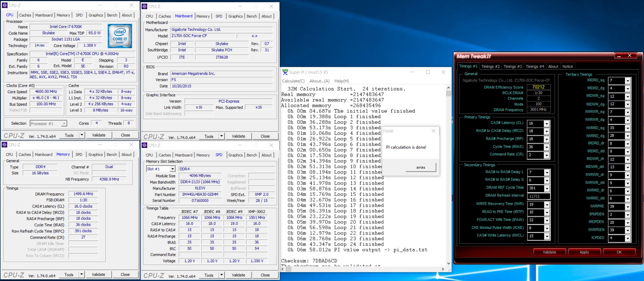
Task: Click the Close button in the CPU-Z Mainboard window
Action: click(x=265, y=136)
